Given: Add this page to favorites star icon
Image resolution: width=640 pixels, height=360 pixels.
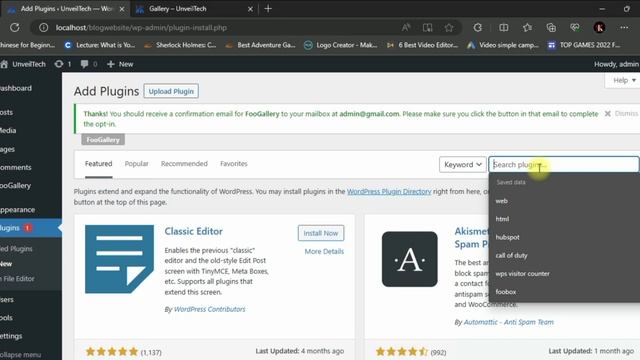Looking at the screenshot, I should (449, 27).
